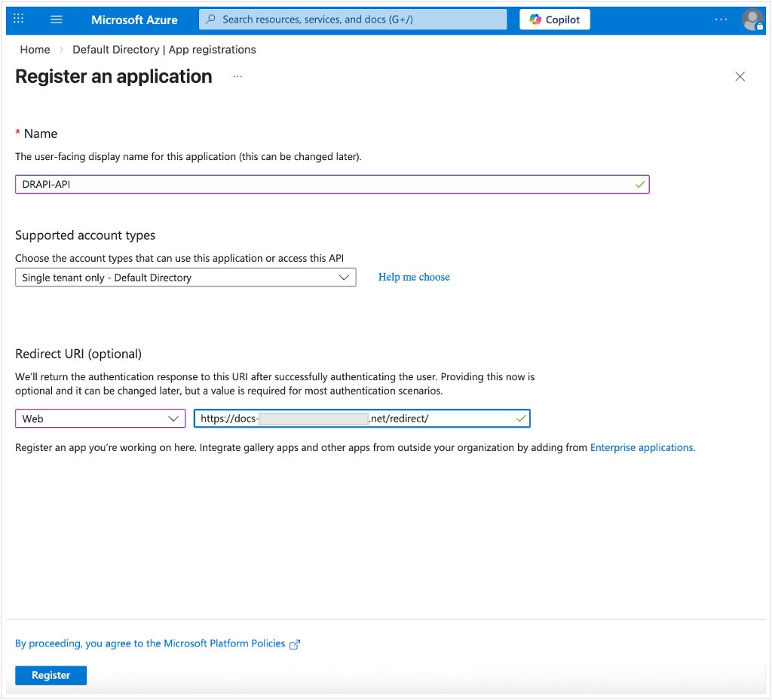Click the Register button
Viewport: 772px width, 700px height.
51,675
